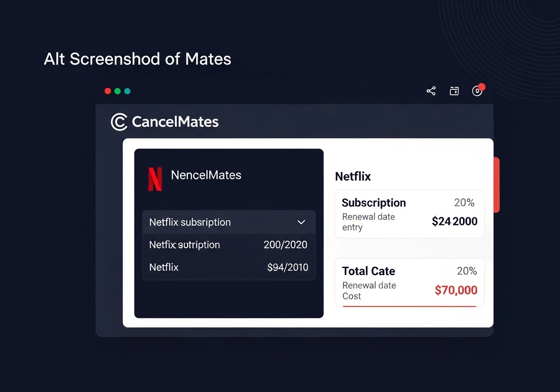The image size is (560, 392).
Task: Open the Subscription card
Action: (x=409, y=214)
